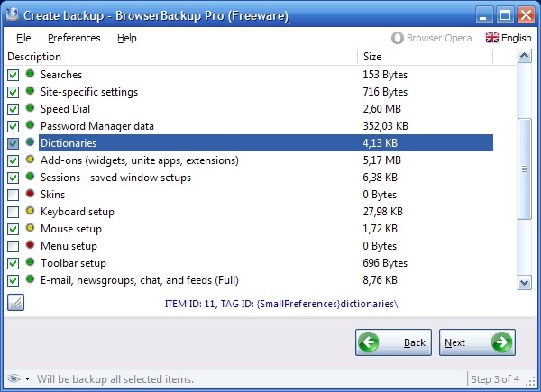Uncheck the Password Manager data checkbox
Viewport: 541px width, 392px height.
tap(14, 126)
